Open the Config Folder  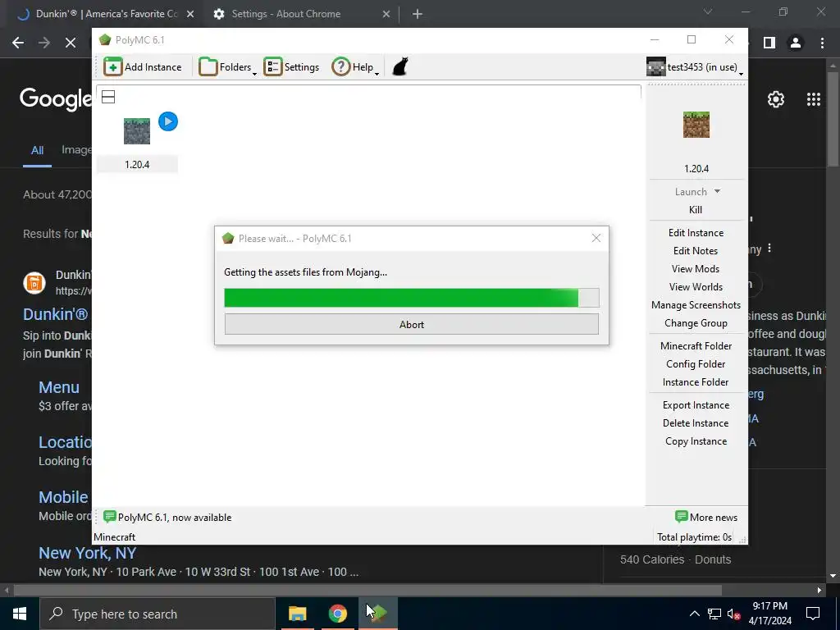[696, 364]
